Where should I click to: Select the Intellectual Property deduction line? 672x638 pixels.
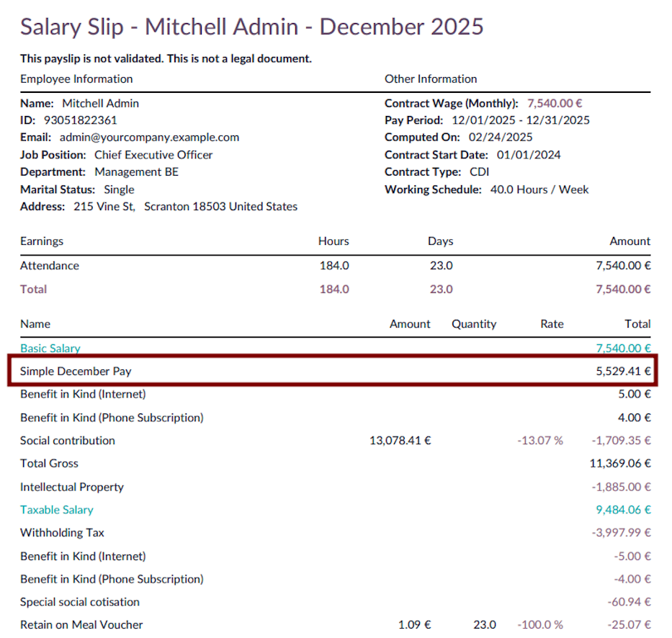point(72,486)
